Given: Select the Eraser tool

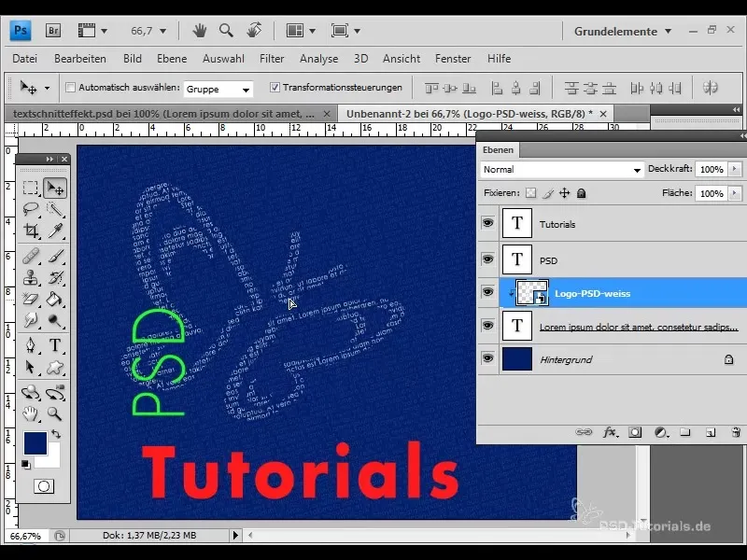Looking at the screenshot, I should coord(31,299).
